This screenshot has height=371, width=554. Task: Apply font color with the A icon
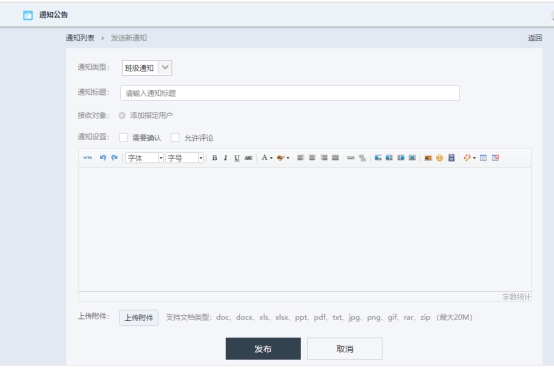pyautogui.click(x=264, y=158)
